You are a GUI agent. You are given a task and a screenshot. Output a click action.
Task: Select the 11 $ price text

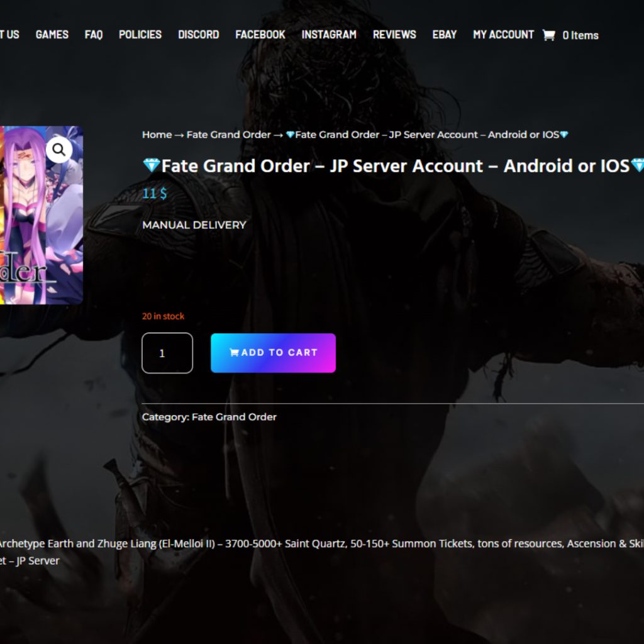coord(155,193)
